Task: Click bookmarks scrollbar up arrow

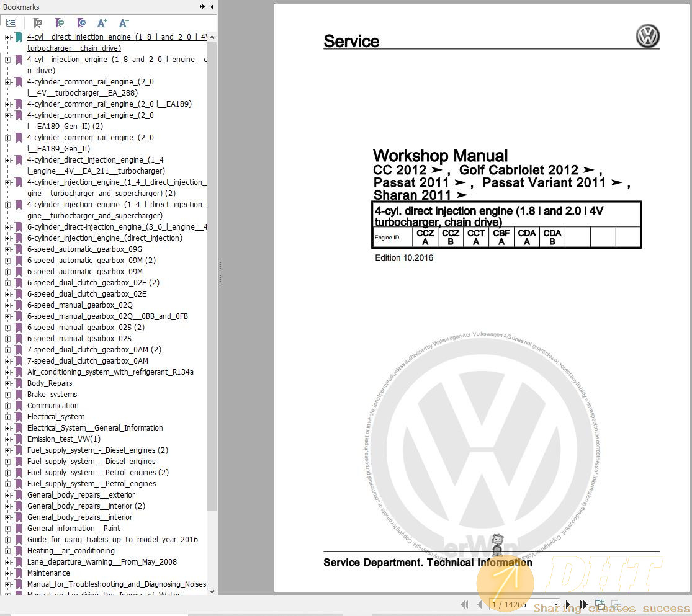Action: tap(212, 37)
